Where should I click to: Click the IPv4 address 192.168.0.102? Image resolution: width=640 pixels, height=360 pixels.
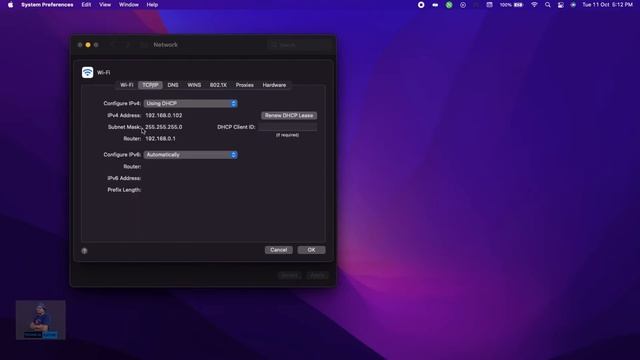click(164, 116)
